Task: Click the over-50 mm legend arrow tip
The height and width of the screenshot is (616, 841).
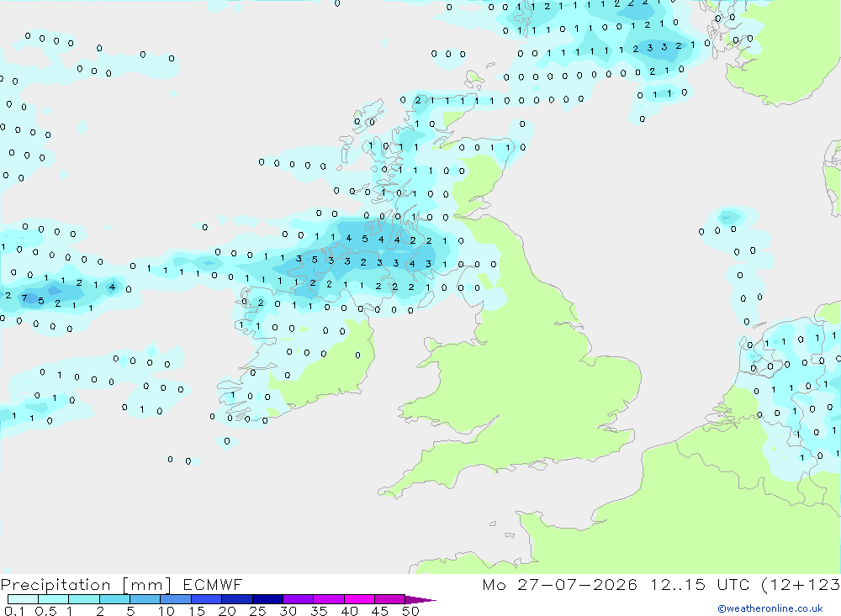Action: coord(421,599)
